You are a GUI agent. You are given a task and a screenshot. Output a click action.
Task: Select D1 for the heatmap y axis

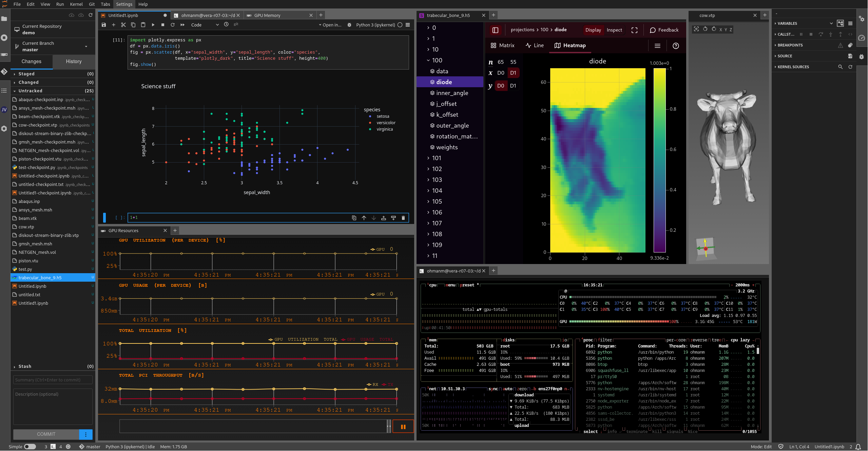click(513, 86)
